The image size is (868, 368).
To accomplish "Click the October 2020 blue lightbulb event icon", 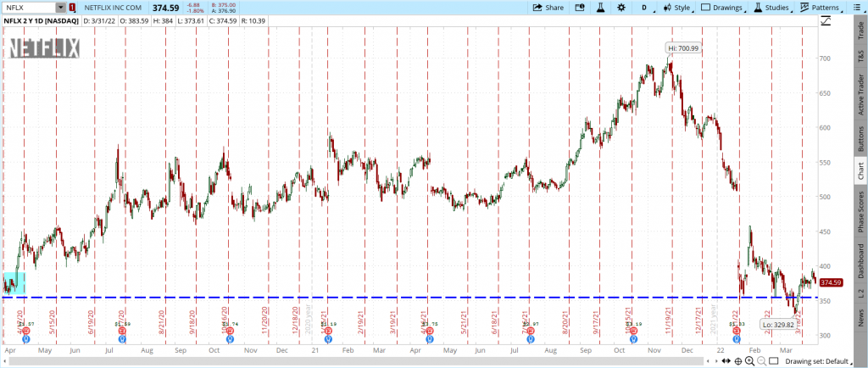I will (230, 339).
